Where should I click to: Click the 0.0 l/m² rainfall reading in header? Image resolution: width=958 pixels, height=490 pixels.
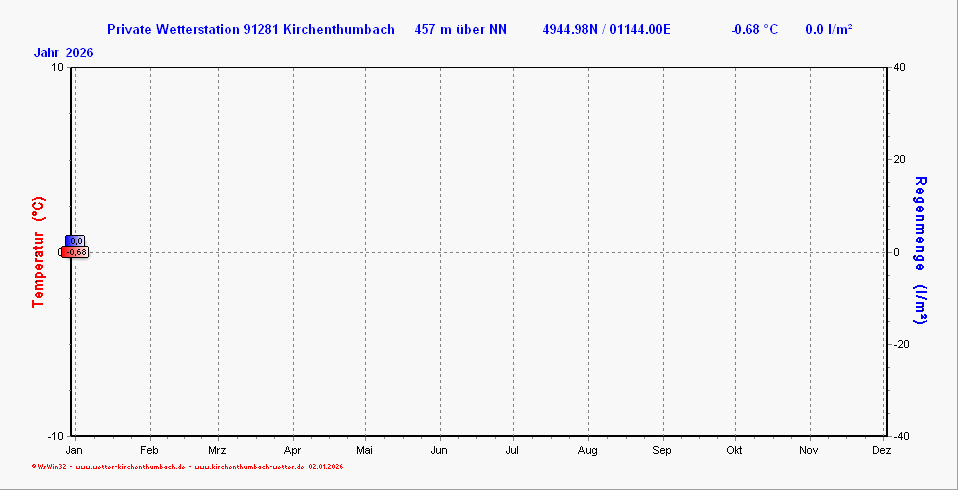tap(828, 29)
